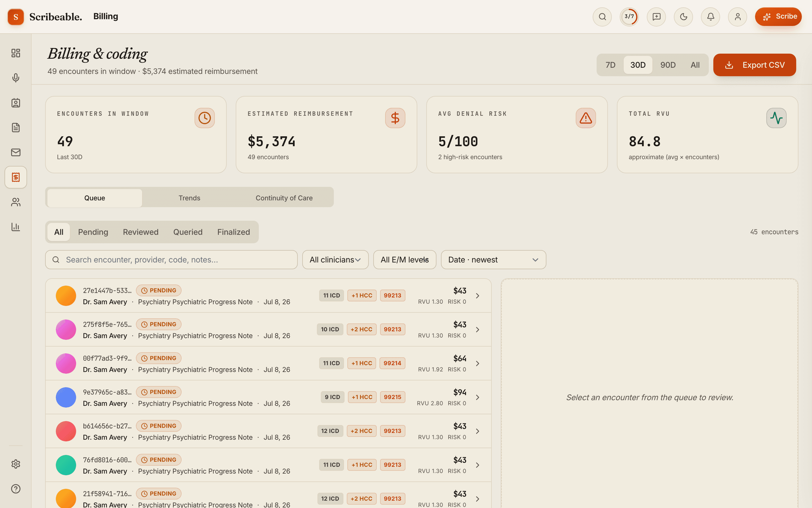Click the warning triangle on Denial Risk card
The width and height of the screenshot is (812, 508).
click(586, 118)
